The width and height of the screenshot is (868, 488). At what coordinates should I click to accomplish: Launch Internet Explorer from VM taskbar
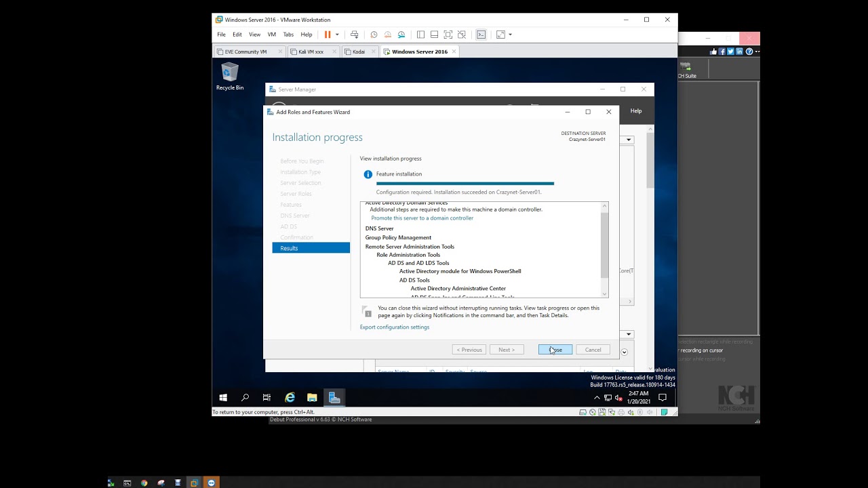click(x=290, y=397)
